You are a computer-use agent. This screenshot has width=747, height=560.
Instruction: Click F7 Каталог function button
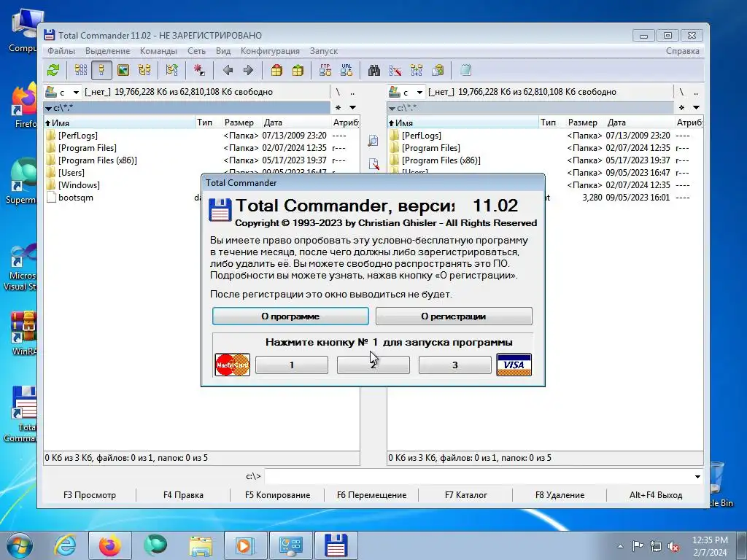coord(466,495)
